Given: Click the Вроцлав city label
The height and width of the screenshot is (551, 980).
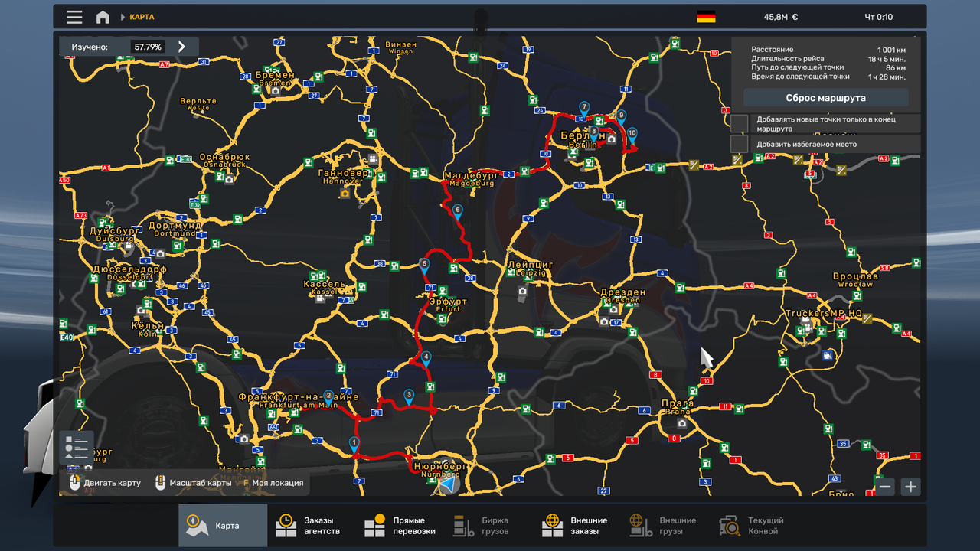Looking at the screenshot, I should (x=855, y=276).
